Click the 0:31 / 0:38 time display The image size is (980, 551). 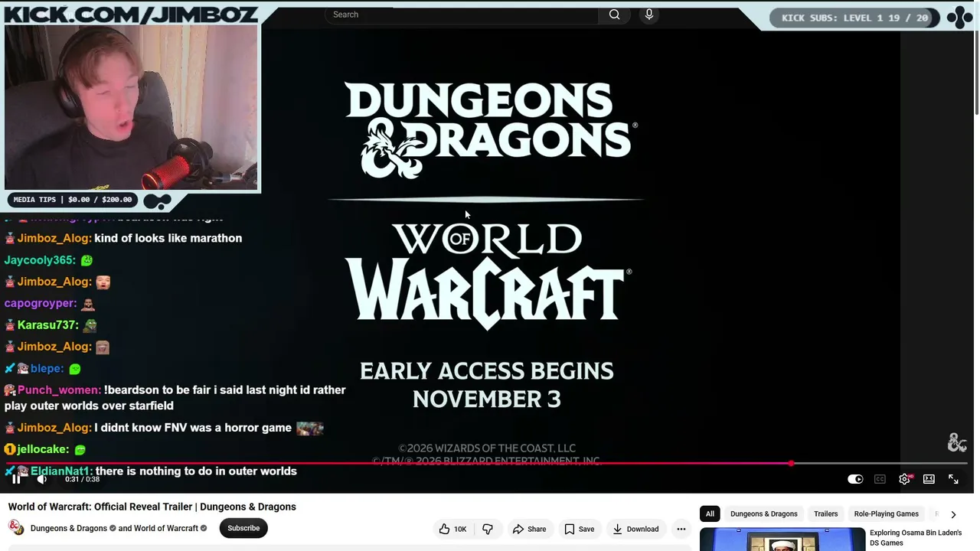[82, 479]
